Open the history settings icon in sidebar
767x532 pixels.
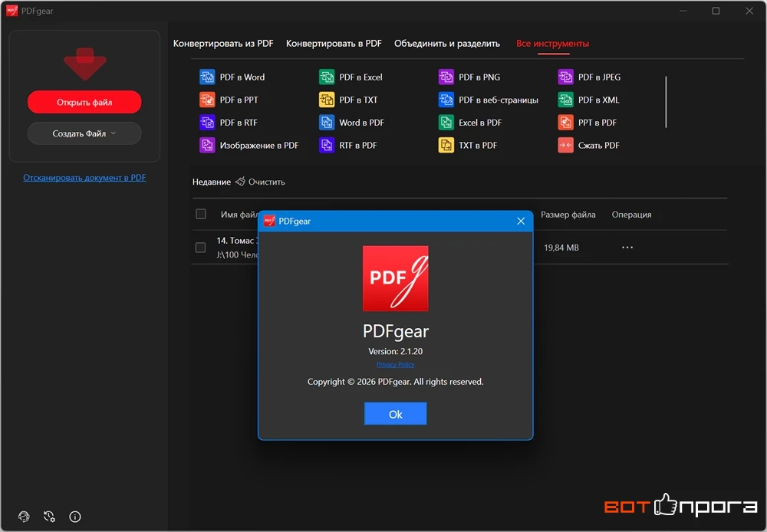coord(49,517)
